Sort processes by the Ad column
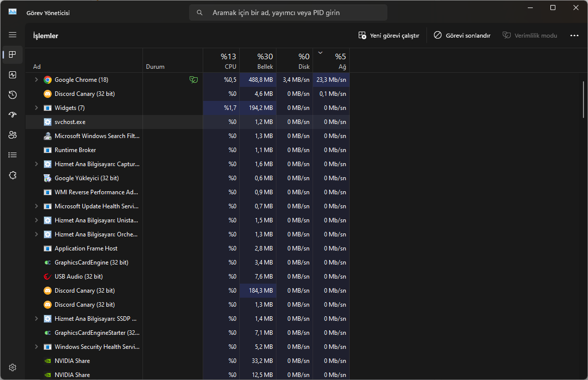This screenshot has width=588, height=380. pos(84,60)
